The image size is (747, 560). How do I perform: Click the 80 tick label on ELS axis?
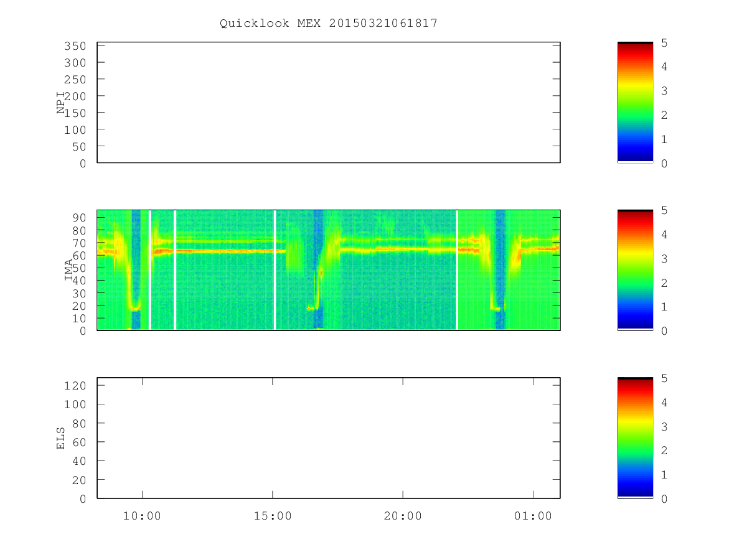(78, 423)
